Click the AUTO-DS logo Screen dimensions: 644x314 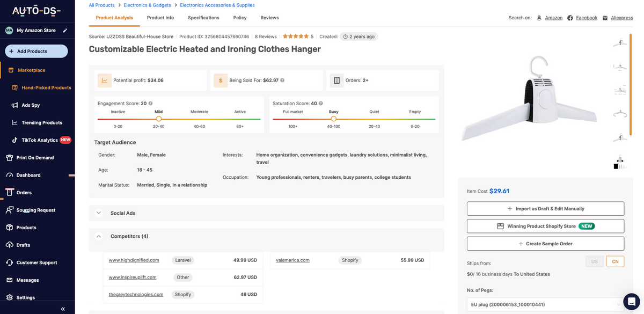(36, 11)
